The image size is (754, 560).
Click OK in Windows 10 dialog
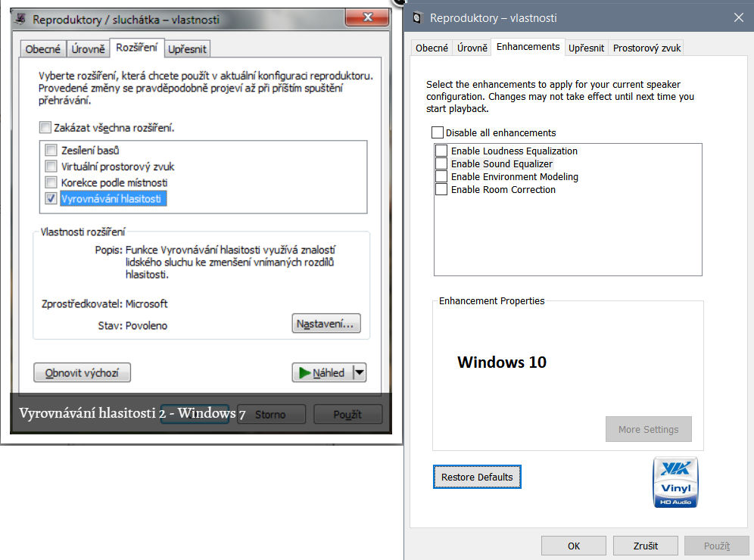tap(574, 546)
